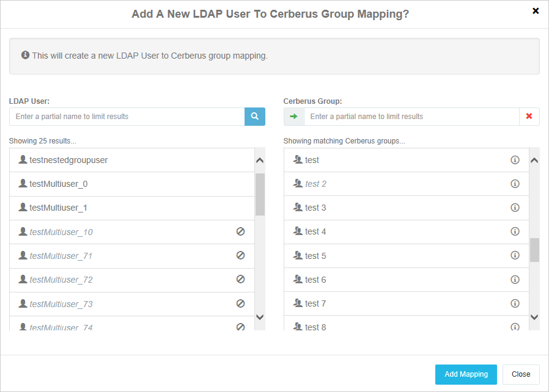
Task: Click blocked icon on testMultiuser_74 row
Action: [240, 327]
